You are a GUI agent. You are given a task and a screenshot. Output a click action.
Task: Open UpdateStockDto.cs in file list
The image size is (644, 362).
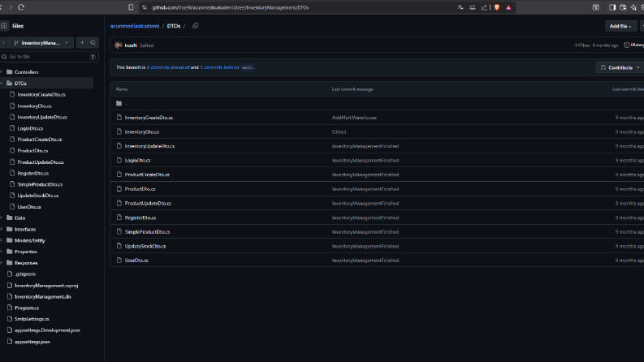pos(145,246)
